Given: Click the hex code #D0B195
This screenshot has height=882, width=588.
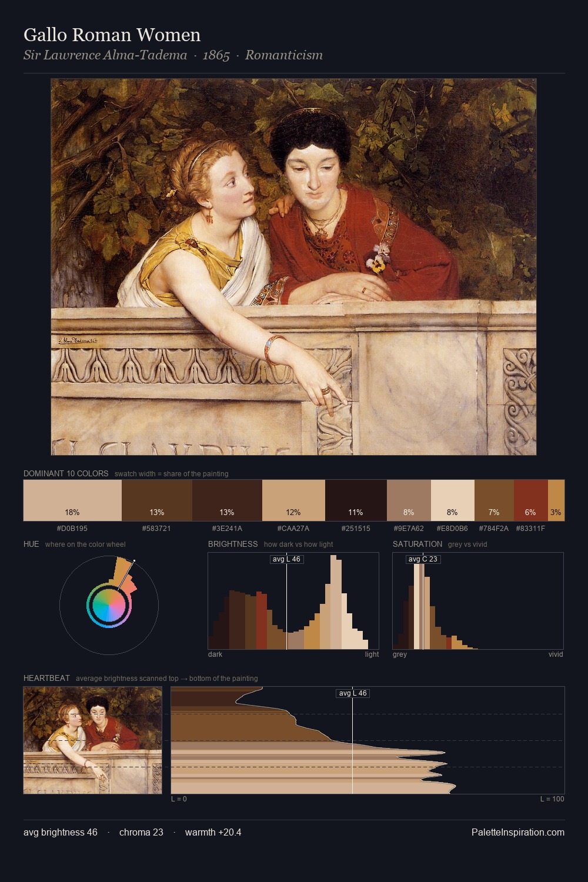Looking at the screenshot, I should point(72,529).
